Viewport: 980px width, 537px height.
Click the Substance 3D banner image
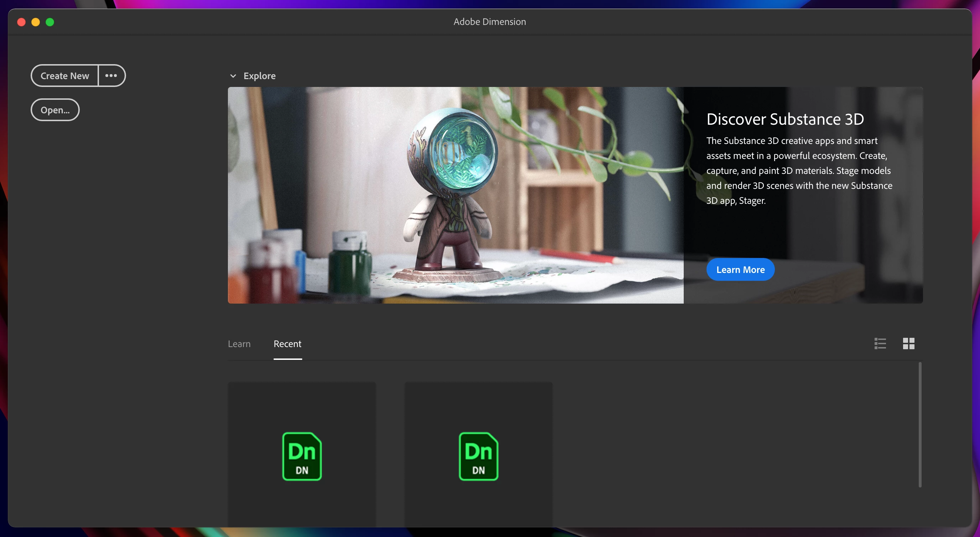tap(455, 195)
